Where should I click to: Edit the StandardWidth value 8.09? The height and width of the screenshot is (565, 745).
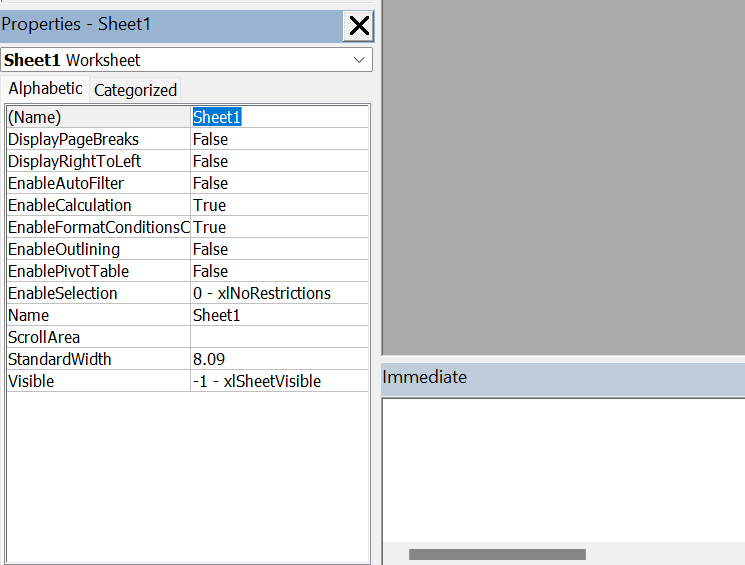click(279, 359)
